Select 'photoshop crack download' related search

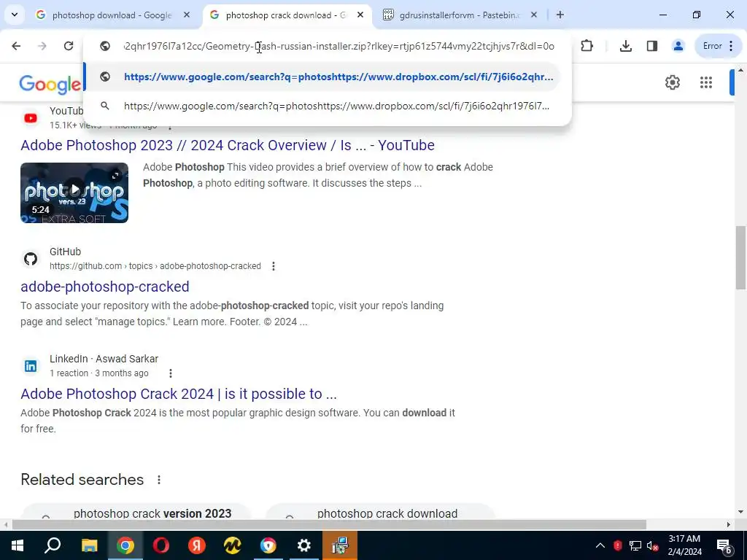380,514
